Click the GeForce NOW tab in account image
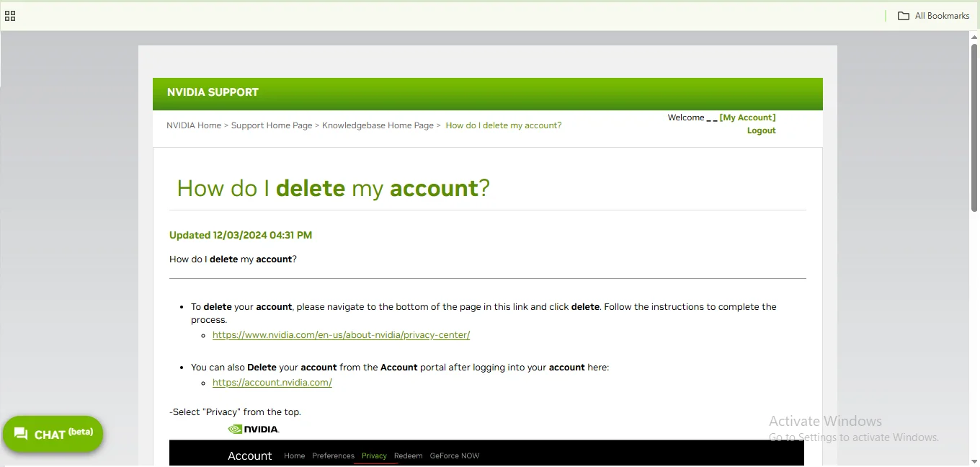 [455, 455]
